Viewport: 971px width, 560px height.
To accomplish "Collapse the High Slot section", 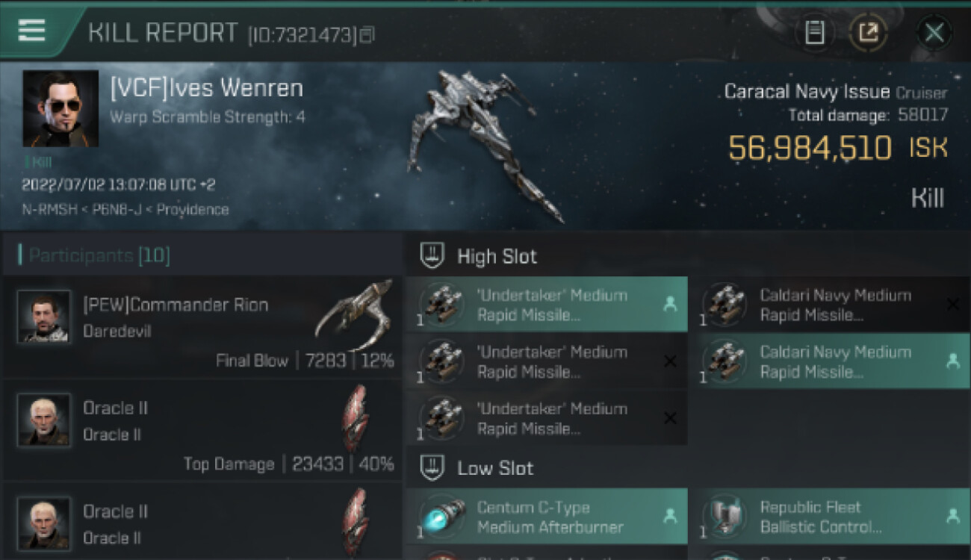I will click(x=479, y=256).
